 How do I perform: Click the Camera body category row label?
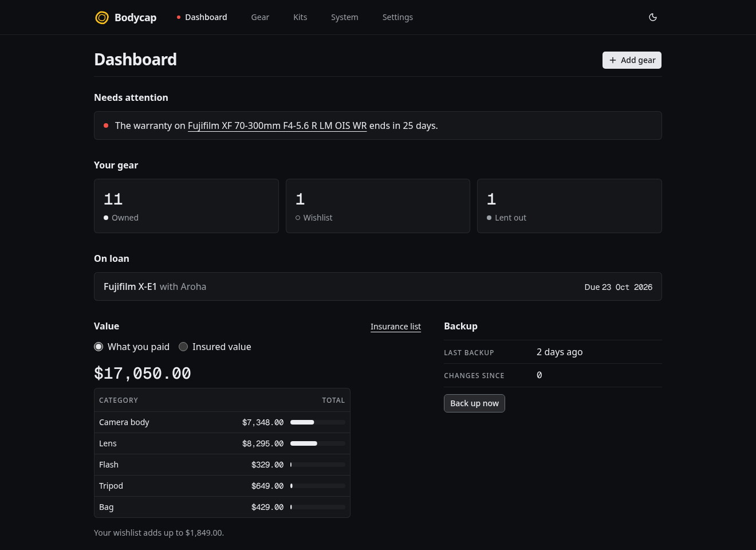click(124, 422)
